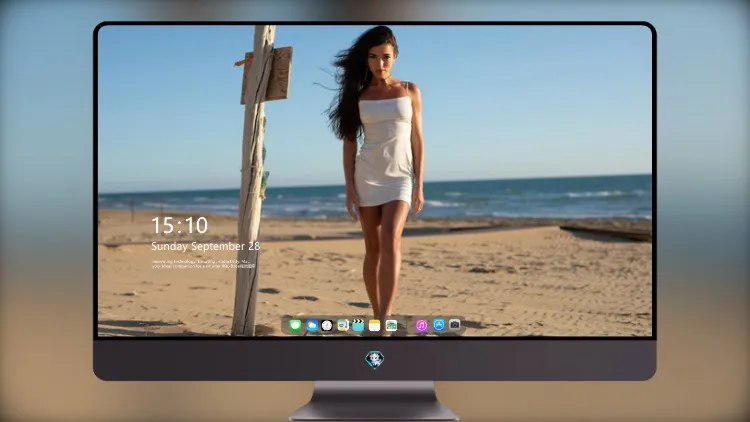
Task: Open the Clock app icon
Action: pyautogui.click(x=327, y=325)
